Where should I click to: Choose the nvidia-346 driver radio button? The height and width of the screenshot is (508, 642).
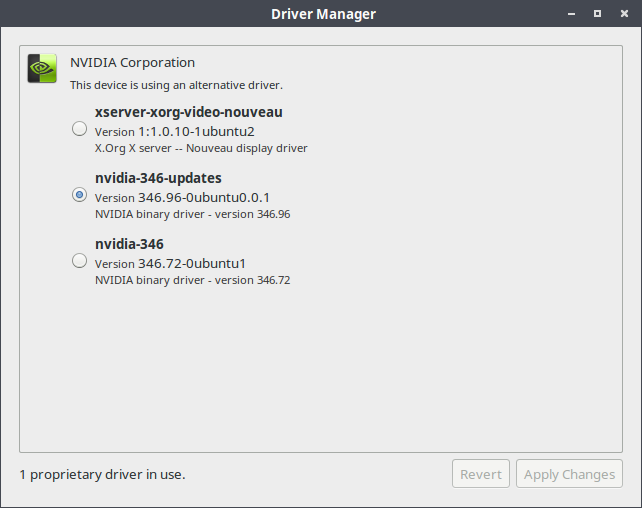pyautogui.click(x=79, y=260)
